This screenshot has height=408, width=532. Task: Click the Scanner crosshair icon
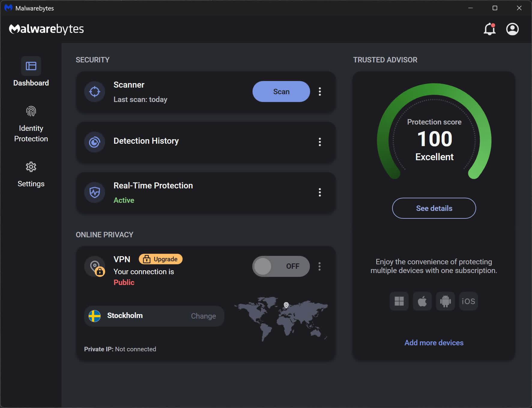(x=95, y=91)
